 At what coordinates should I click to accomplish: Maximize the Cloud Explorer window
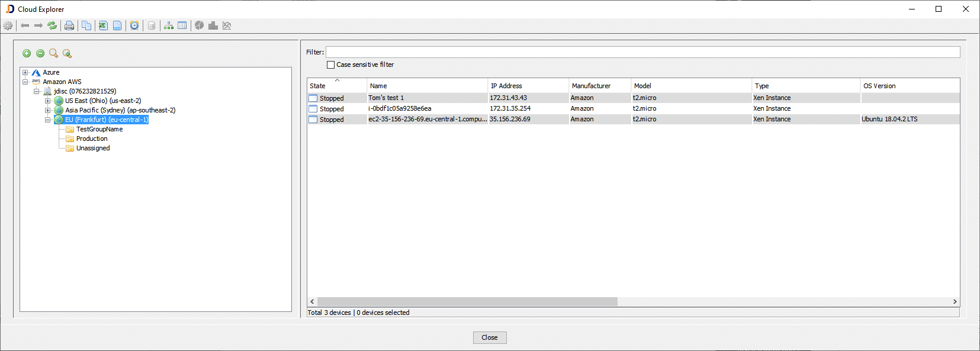[939, 9]
